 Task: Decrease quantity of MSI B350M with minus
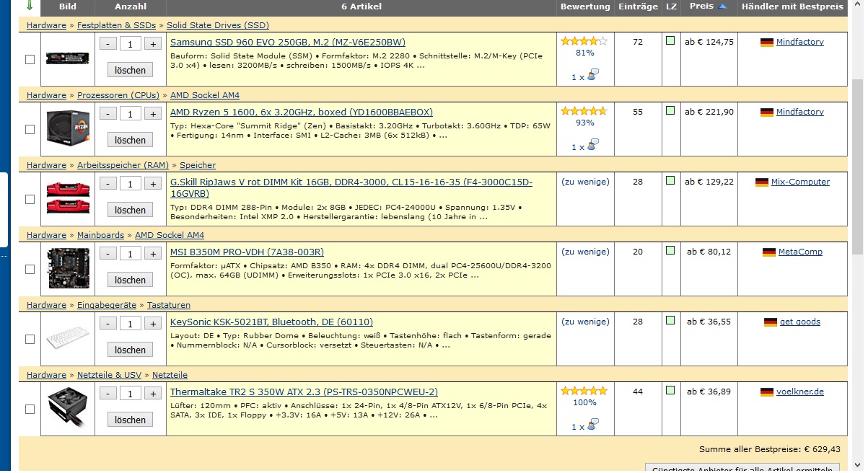click(x=108, y=253)
